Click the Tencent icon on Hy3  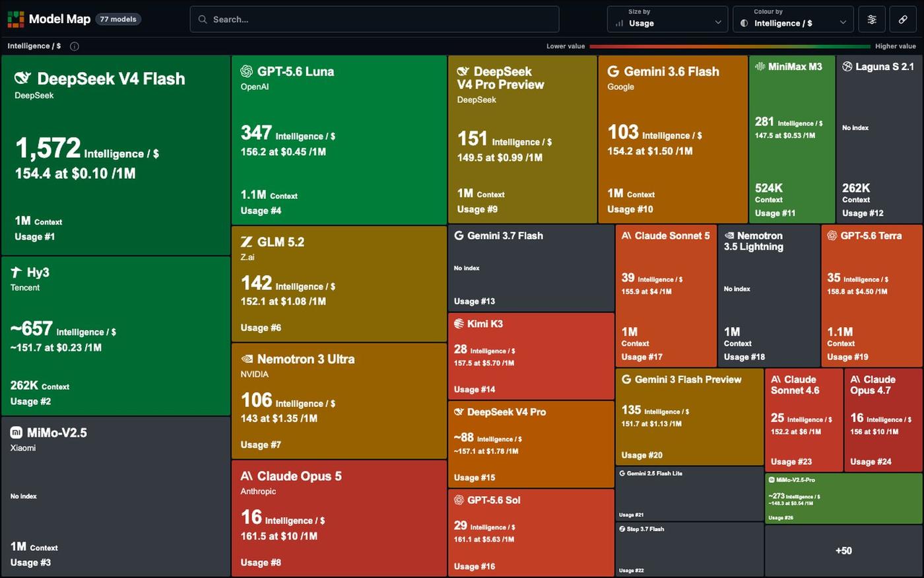click(x=16, y=272)
